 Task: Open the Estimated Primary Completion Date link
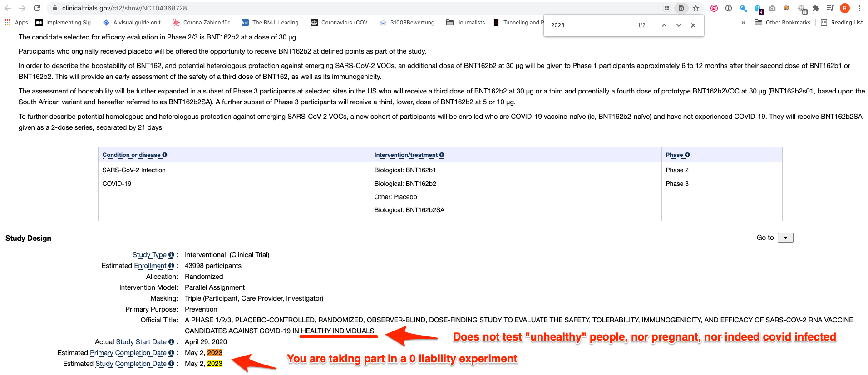(128, 353)
